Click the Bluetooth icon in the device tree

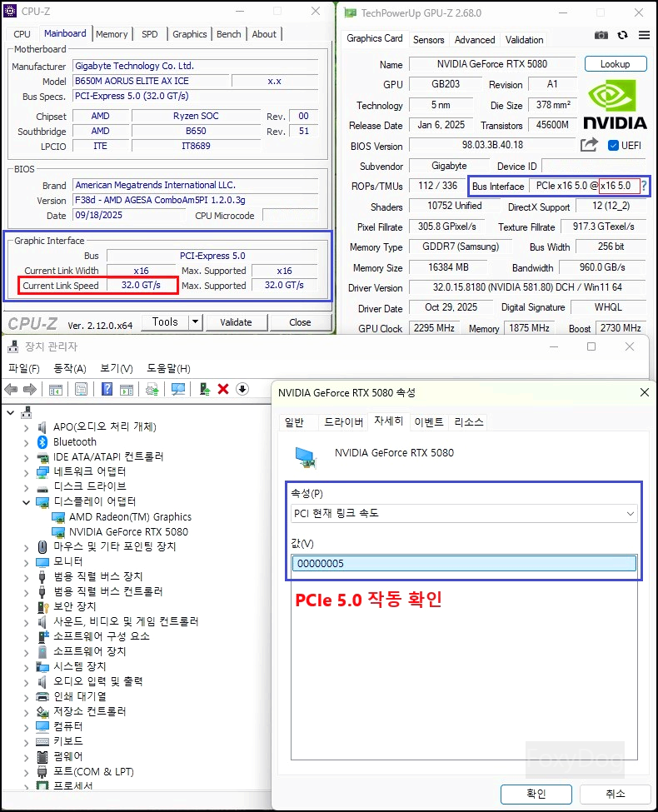pos(42,441)
